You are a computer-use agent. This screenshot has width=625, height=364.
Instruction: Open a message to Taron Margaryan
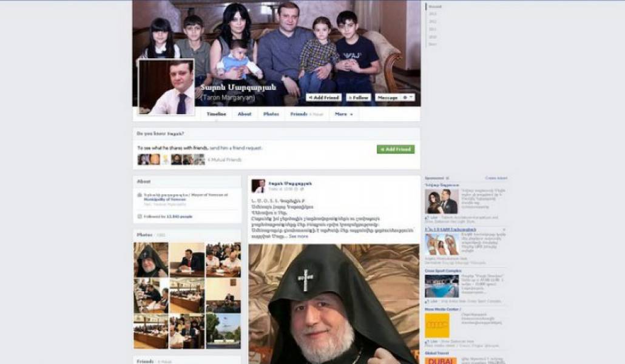click(387, 97)
